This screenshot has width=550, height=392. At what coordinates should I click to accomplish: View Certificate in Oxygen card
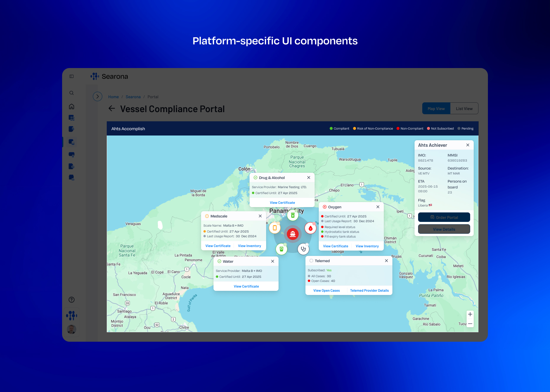(336, 246)
